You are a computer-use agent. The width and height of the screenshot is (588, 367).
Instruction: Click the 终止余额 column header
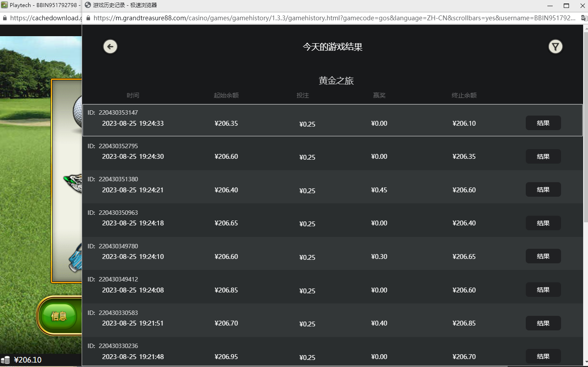(x=464, y=95)
